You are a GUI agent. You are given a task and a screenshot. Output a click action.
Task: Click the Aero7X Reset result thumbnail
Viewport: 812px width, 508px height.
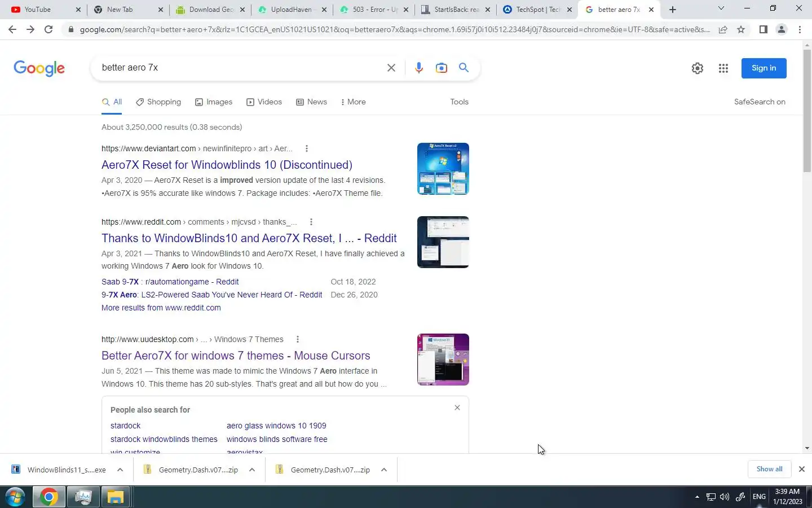coord(443,169)
